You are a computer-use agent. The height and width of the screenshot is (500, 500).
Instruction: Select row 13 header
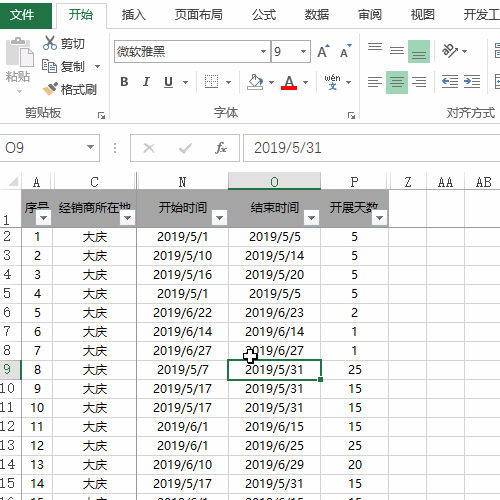(x=10, y=445)
